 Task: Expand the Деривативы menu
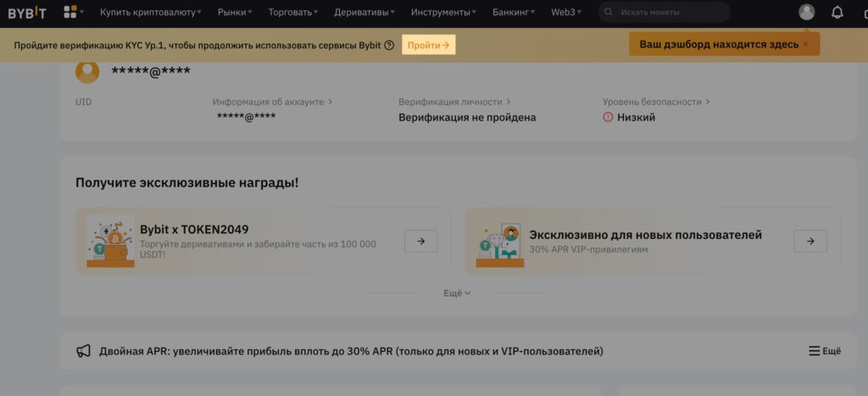pyautogui.click(x=364, y=12)
